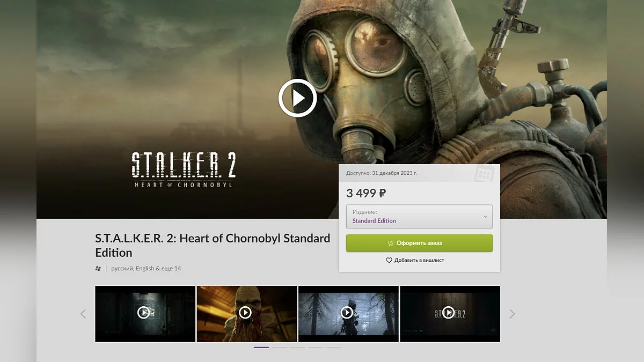The height and width of the screenshot is (362, 644).
Task: Select the third carousel page indicator
Action: coord(297,347)
